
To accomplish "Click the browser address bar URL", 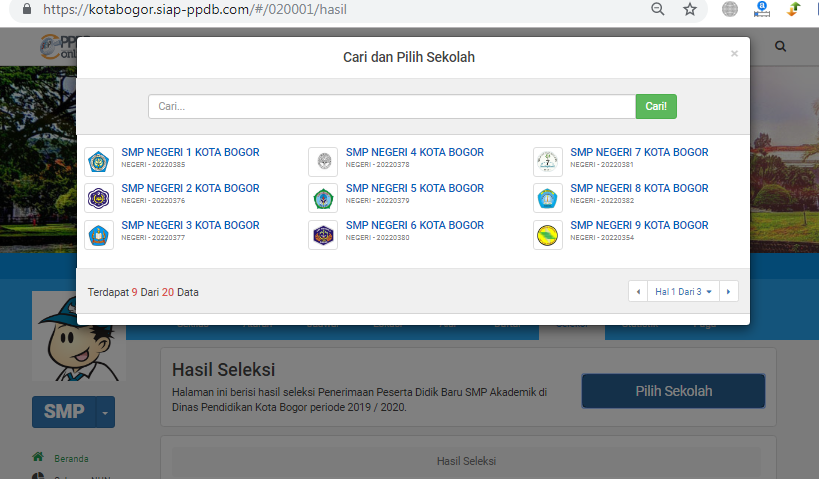I will 195,9.
